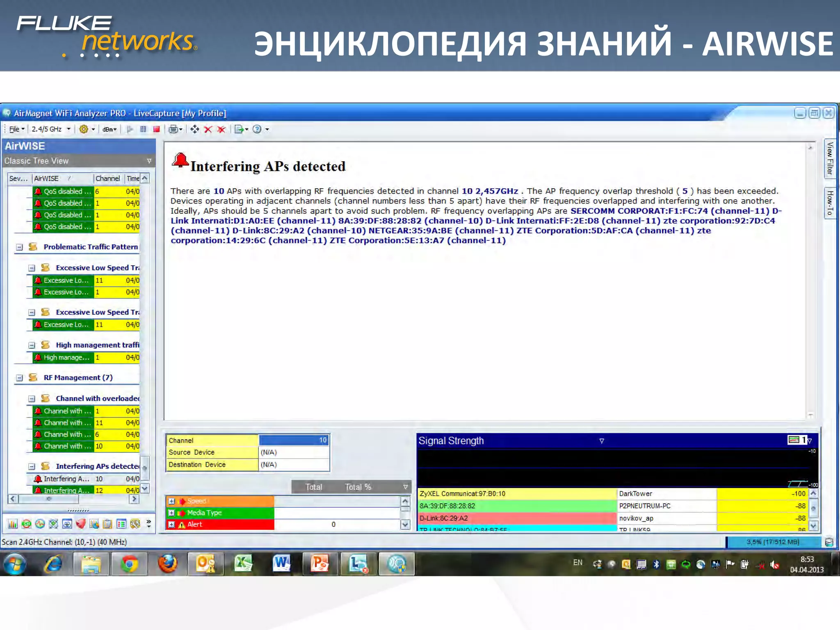
Task: Open the clipboard Reports icon
Action: pyautogui.click(x=108, y=524)
